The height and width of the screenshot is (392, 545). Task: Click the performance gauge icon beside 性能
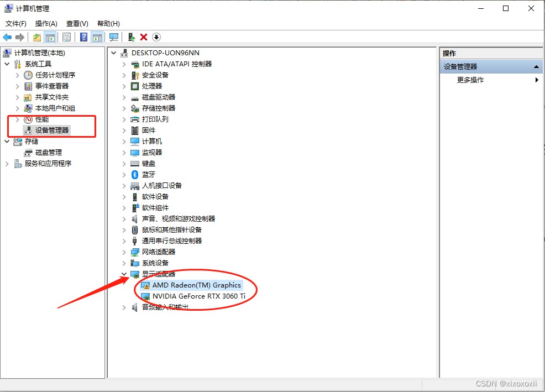(28, 119)
